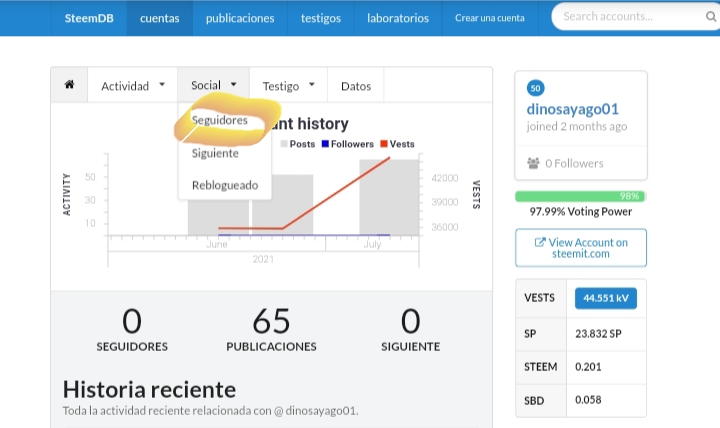This screenshot has height=428, width=720.
Task: Click the 0 SEGUIDORES counter
Action: click(x=132, y=329)
